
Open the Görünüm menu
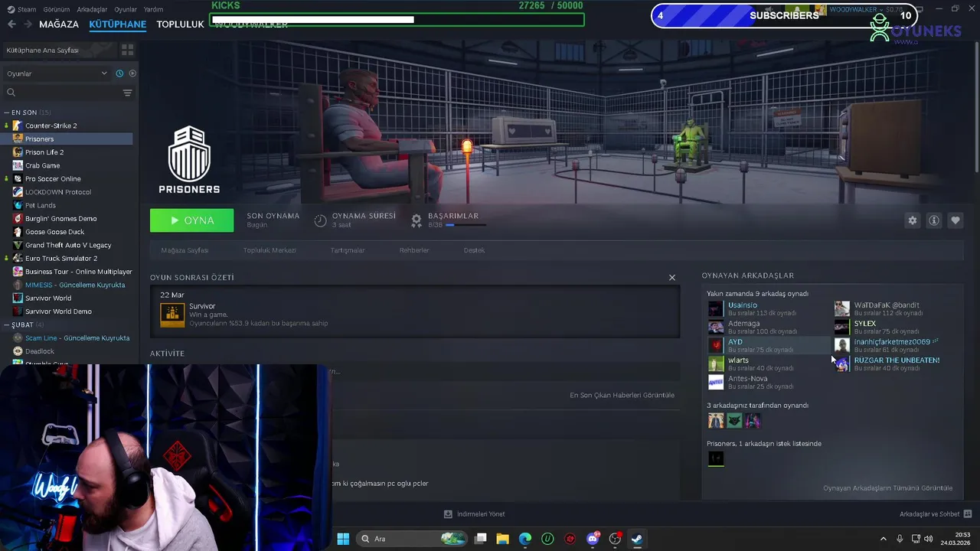(x=57, y=9)
